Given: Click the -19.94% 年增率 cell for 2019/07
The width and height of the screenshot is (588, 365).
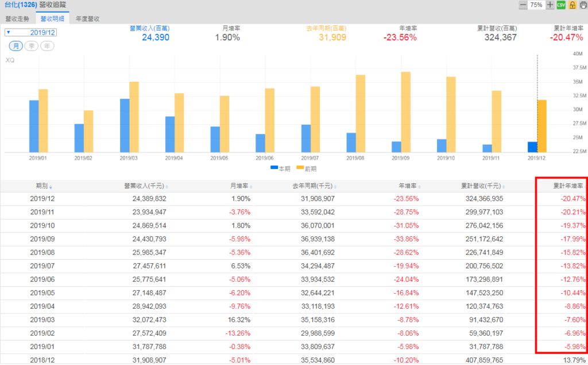Looking at the screenshot, I should (406, 266).
